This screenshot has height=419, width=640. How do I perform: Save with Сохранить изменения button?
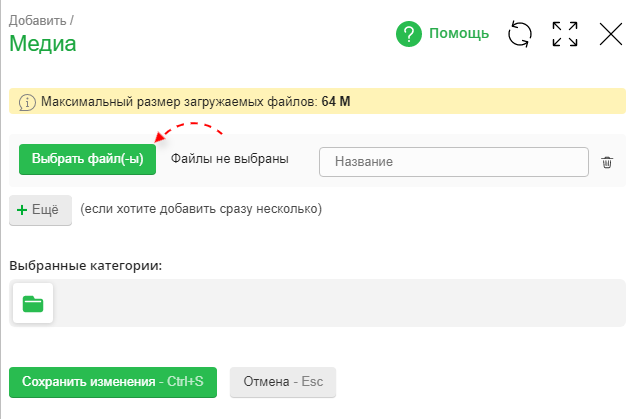pos(113,382)
